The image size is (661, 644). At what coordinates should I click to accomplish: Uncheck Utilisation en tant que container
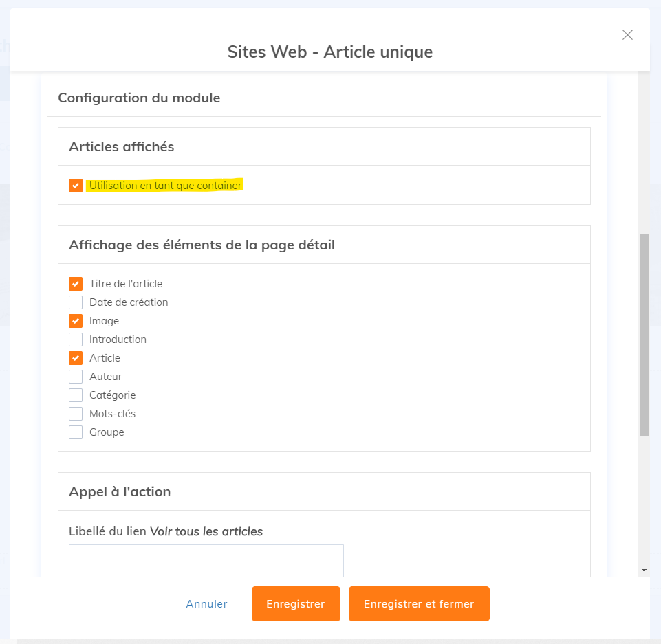[76, 186]
